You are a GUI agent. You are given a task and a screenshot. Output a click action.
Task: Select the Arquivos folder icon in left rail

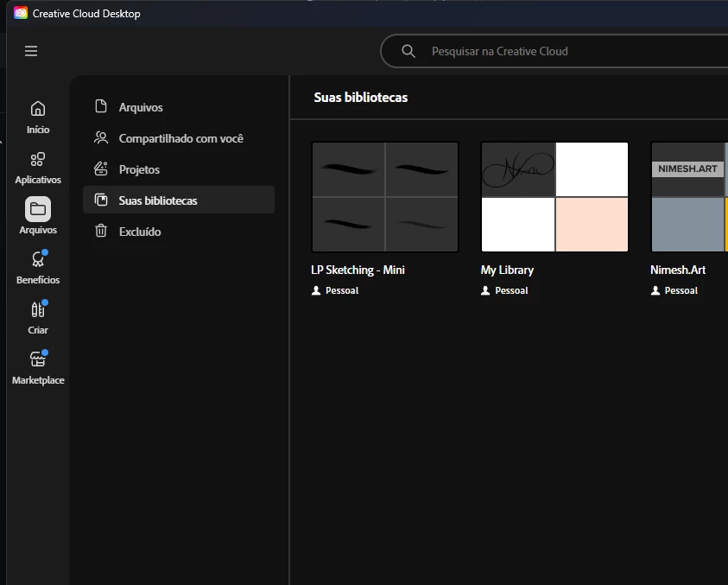38,209
